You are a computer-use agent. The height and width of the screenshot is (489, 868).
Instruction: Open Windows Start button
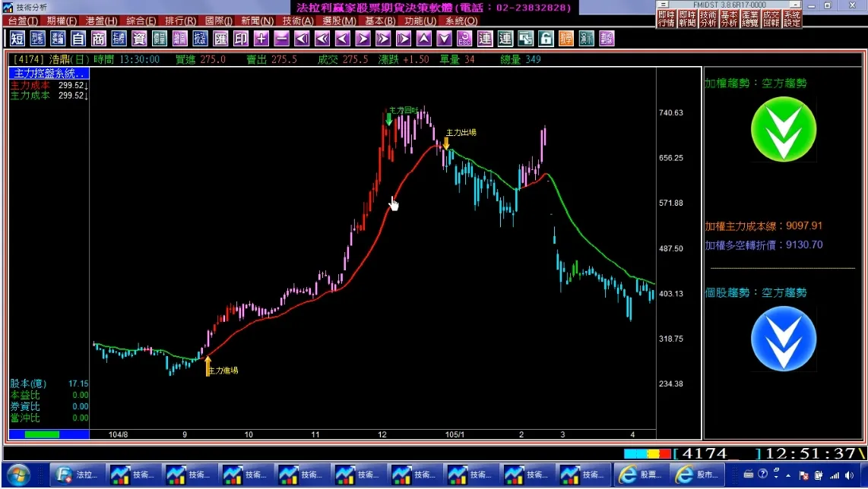coord(18,475)
